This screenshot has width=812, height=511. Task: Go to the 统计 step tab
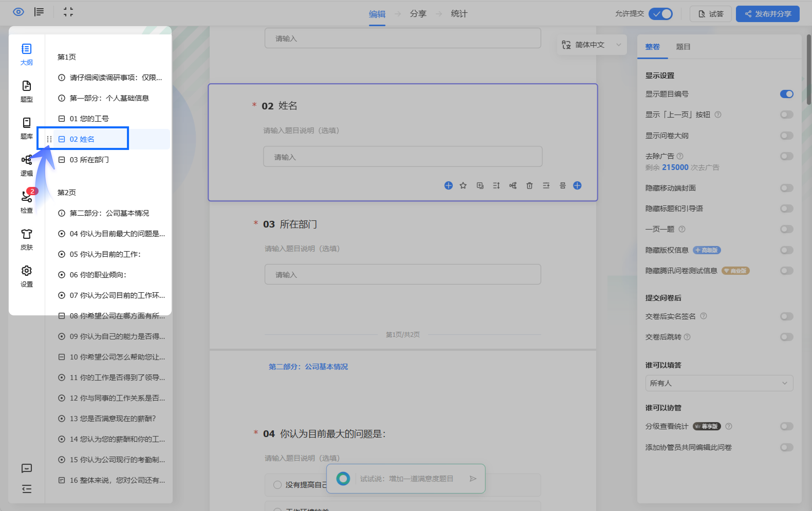459,14
